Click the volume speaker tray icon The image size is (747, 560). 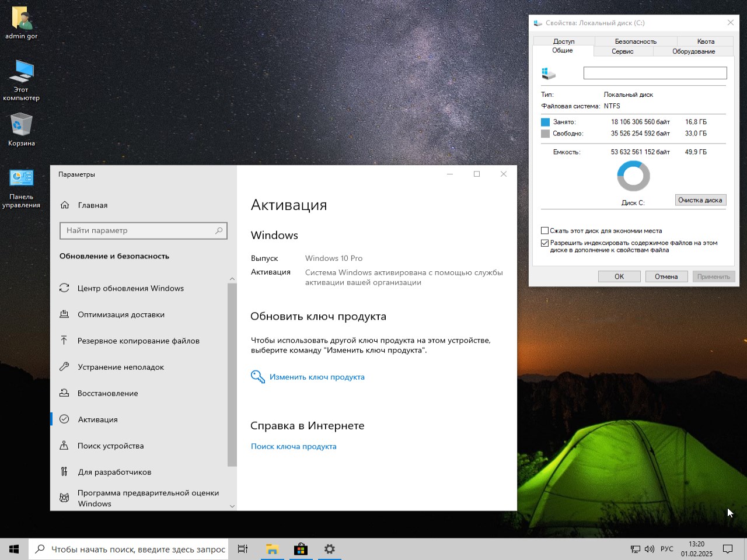(x=650, y=549)
